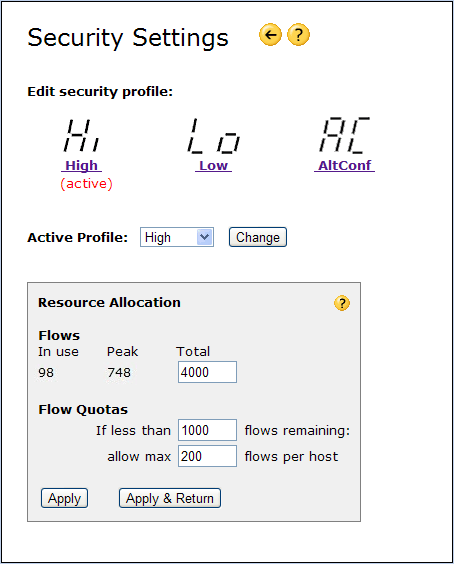The height and width of the screenshot is (564, 454).
Task: Click the Apply & Return button
Action: click(170, 498)
